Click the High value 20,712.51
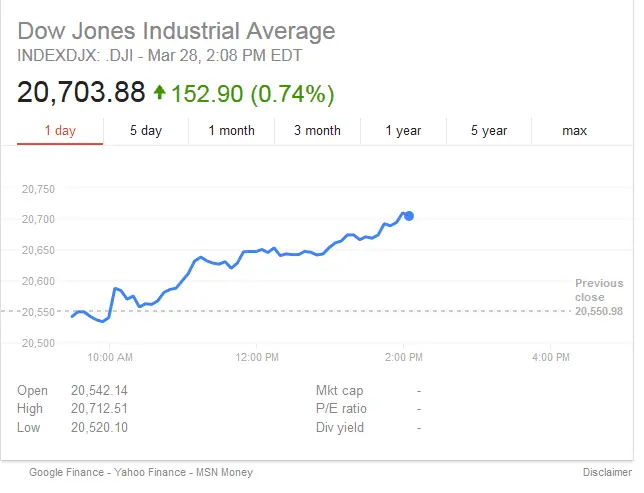The image size is (644, 493). (x=99, y=409)
